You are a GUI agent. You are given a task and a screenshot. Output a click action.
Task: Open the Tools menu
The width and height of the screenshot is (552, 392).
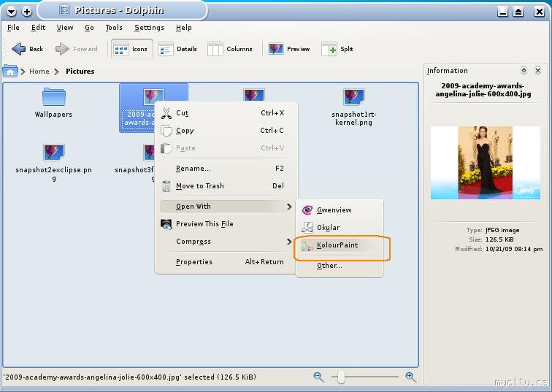point(114,28)
